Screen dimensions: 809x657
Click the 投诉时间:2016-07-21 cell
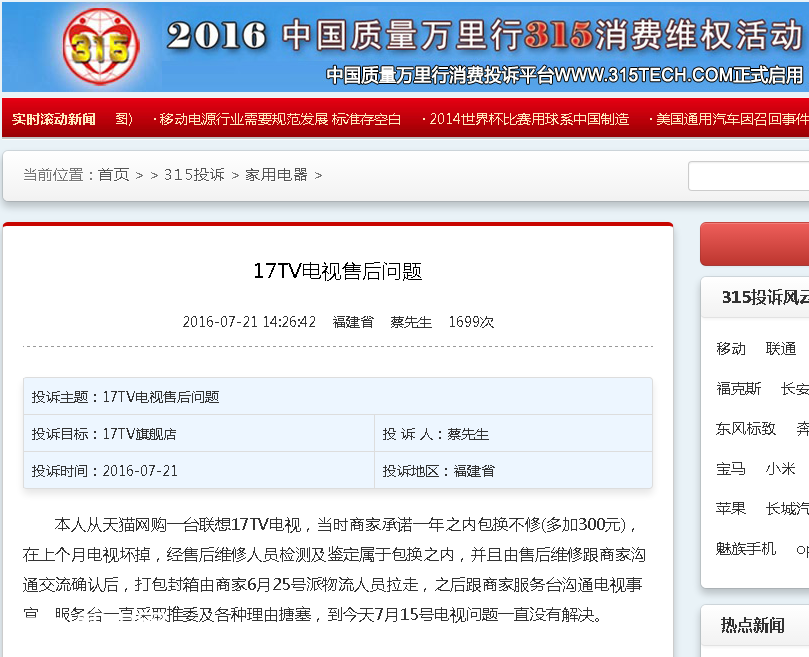click(199, 471)
